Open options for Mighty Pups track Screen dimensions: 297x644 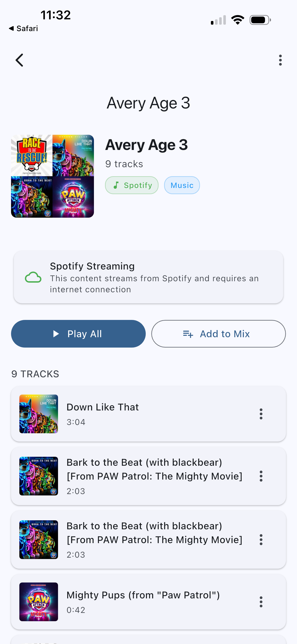(x=261, y=602)
